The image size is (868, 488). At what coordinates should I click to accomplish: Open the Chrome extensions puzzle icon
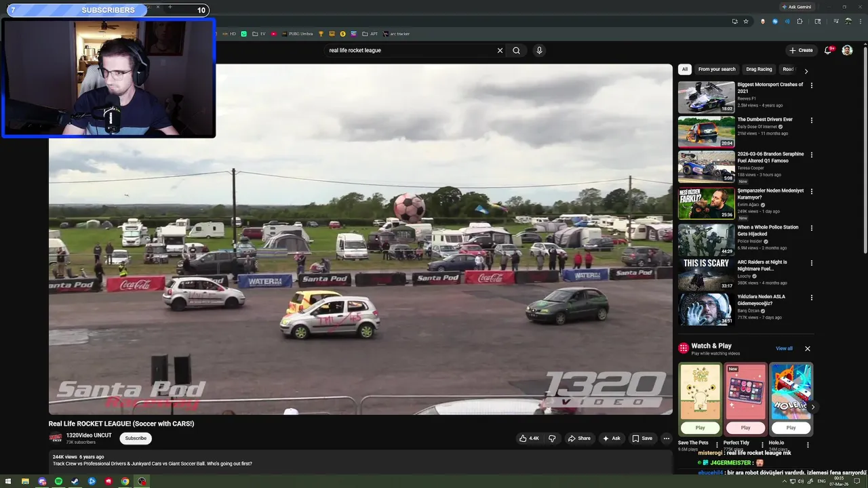(800, 21)
